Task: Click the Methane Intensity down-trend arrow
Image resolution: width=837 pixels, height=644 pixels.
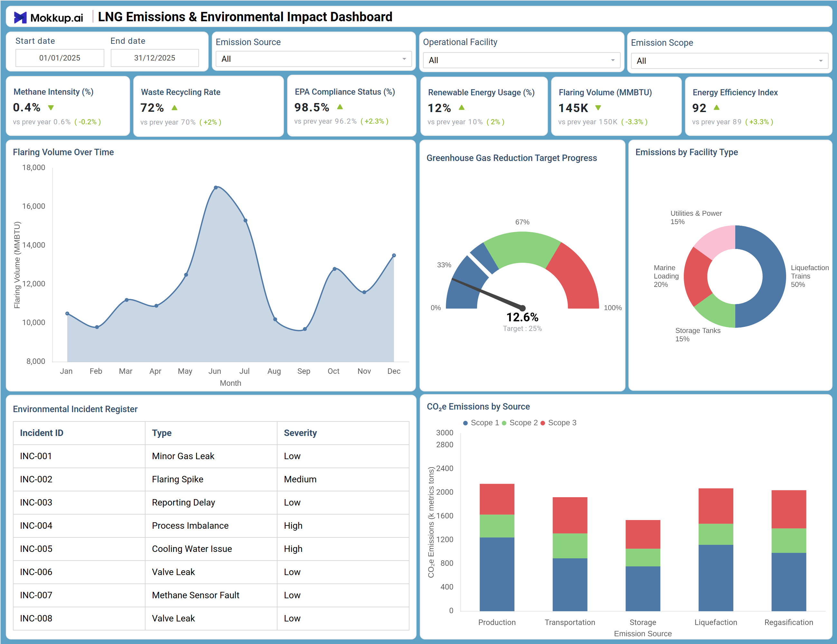Action: click(51, 108)
